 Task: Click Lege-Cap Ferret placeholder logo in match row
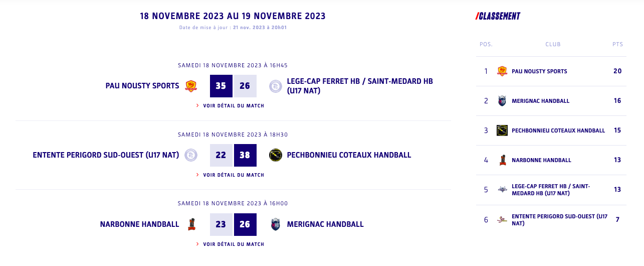275,86
